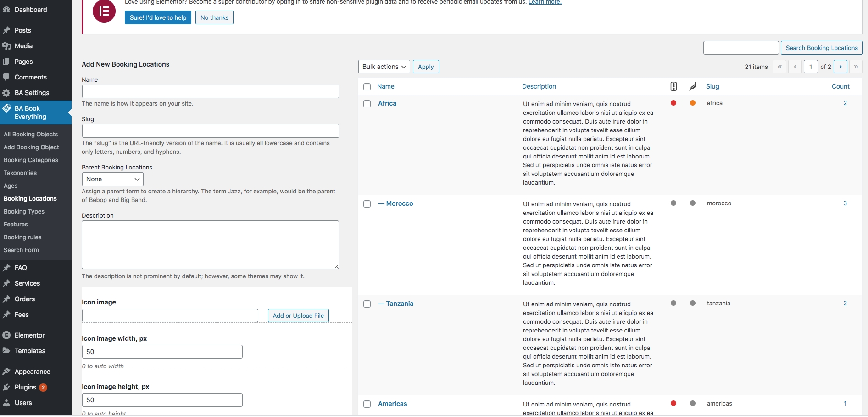Click the orange dot in Africa row
Viewport: 868px width, 417px height.
point(693,103)
